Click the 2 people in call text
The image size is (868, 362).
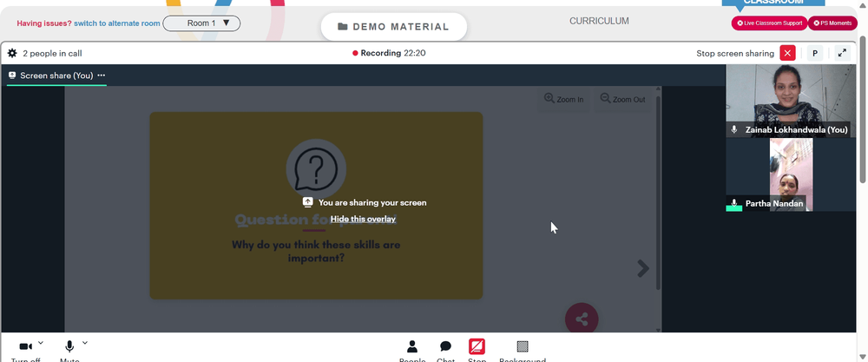coord(53,53)
